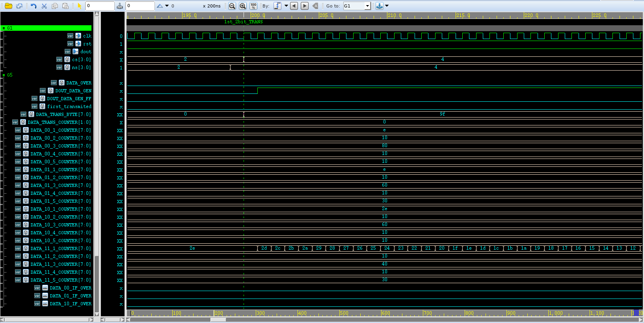Select the DATA_OVER signal

point(79,83)
